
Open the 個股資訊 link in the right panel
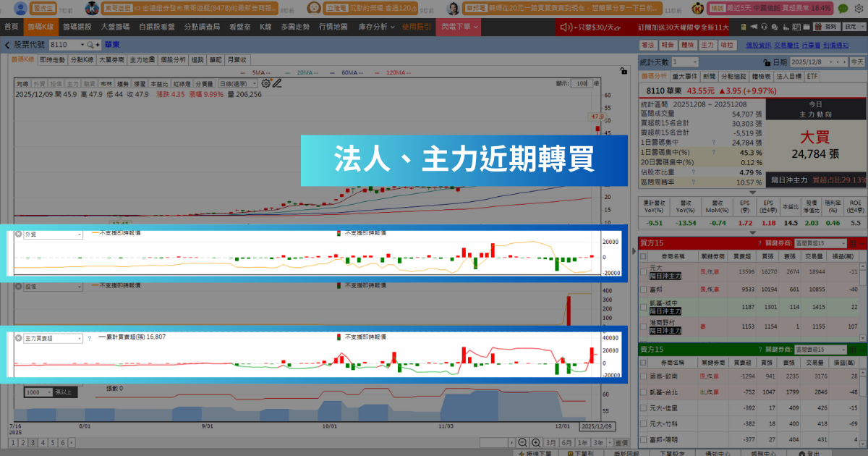pyautogui.click(x=758, y=45)
